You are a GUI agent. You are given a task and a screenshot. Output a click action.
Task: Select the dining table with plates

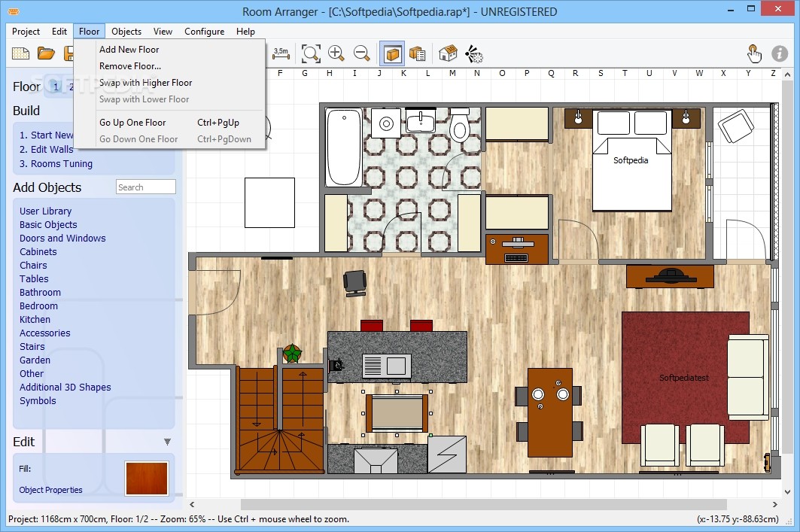pos(549,412)
